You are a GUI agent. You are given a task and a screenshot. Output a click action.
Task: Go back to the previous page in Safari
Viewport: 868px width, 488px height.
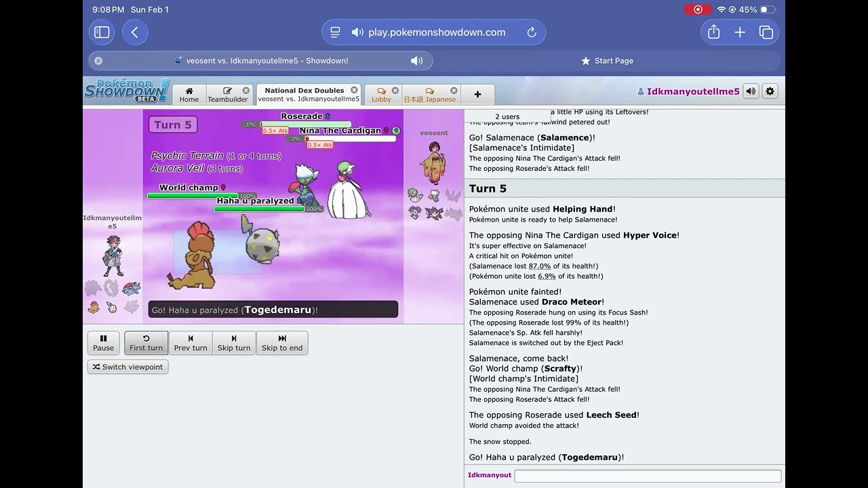(135, 33)
